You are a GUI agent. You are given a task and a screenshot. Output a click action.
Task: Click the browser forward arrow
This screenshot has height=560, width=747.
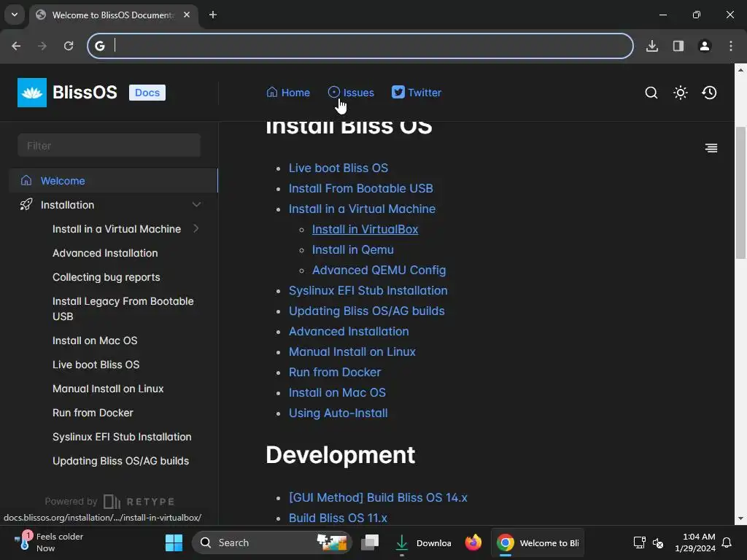[x=42, y=46]
